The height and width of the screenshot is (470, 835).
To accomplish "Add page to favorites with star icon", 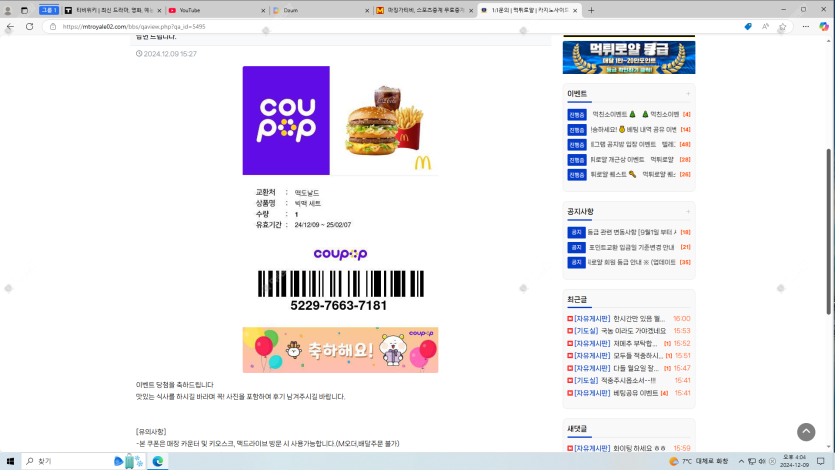I will pyautogui.click(x=765, y=26).
